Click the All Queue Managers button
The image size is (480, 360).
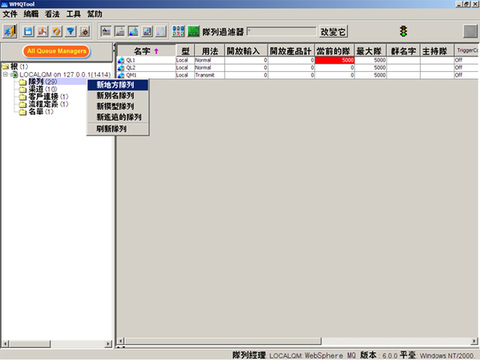click(x=57, y=51)
